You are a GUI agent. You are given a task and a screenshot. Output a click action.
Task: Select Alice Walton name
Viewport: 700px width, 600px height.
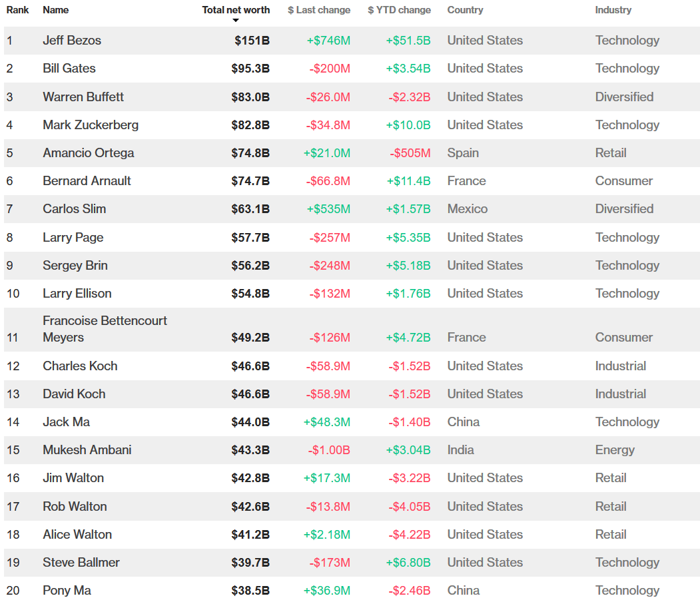pos(77,534)
